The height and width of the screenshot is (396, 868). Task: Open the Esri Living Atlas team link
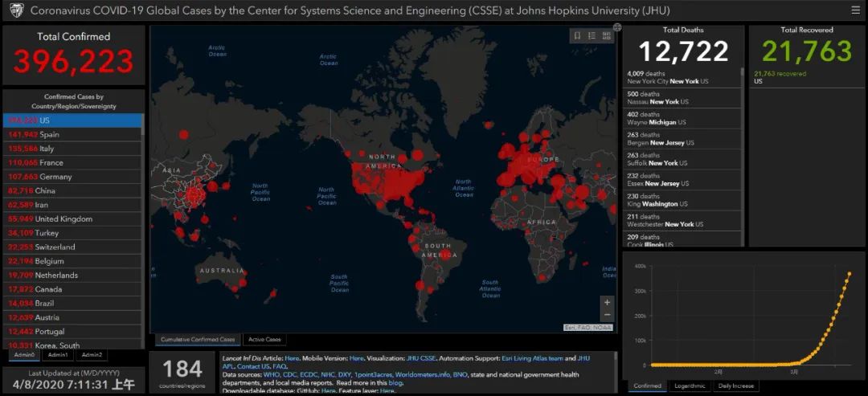[533, 358]
